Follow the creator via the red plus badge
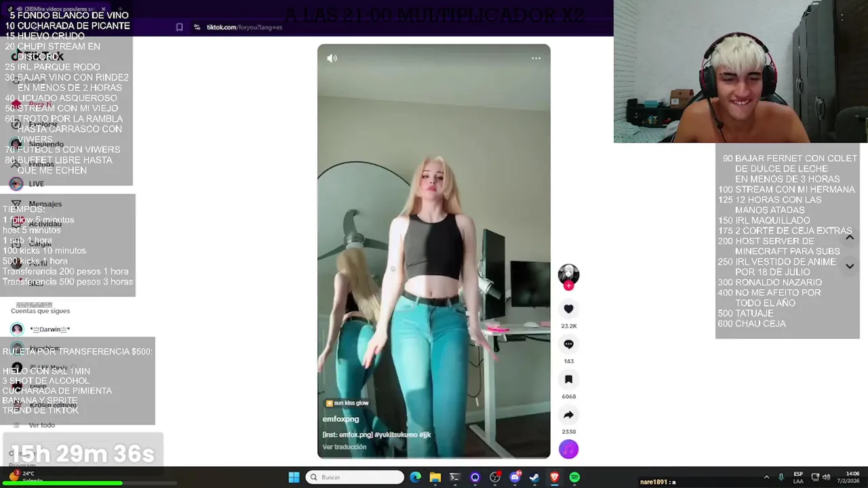 (568, 286)
